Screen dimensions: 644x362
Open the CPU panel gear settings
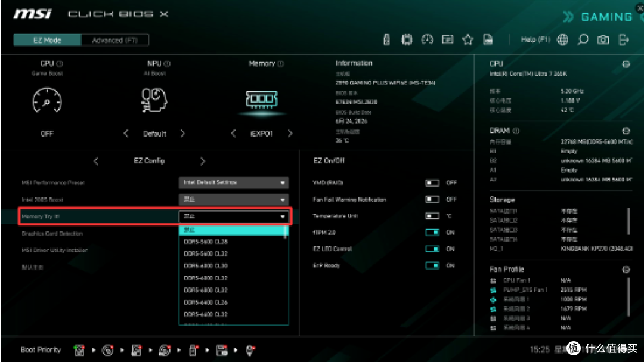[x=626, y=64]
